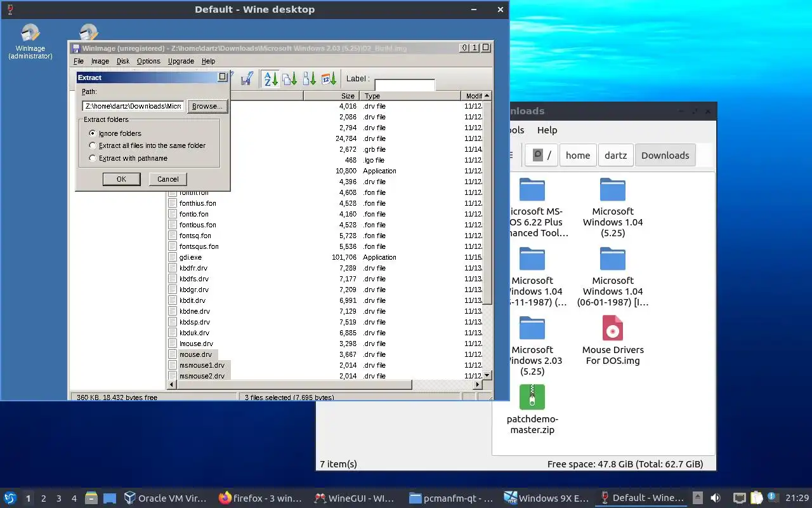
Task: Switch to firefox taskbar entry
Action: [x=260, y=498]
